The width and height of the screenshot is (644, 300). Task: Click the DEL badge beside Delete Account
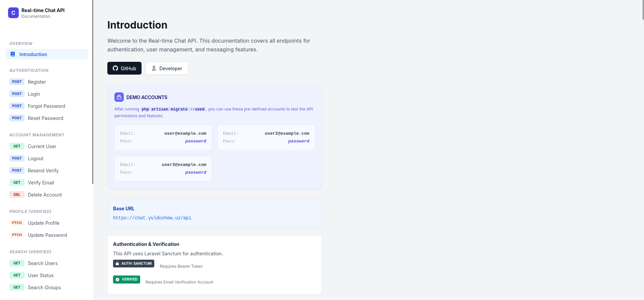17,195
